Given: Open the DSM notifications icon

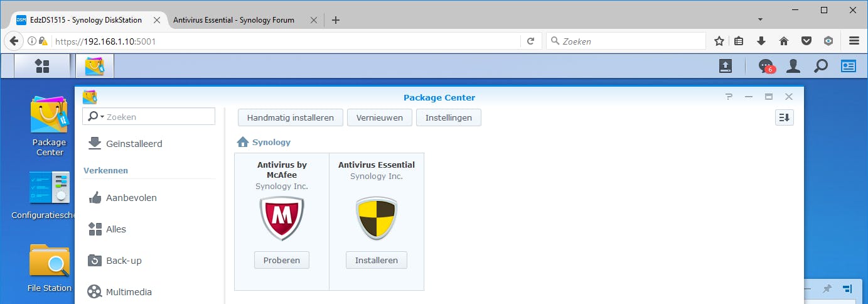Looking at the screenshot, I should [766, 66].
